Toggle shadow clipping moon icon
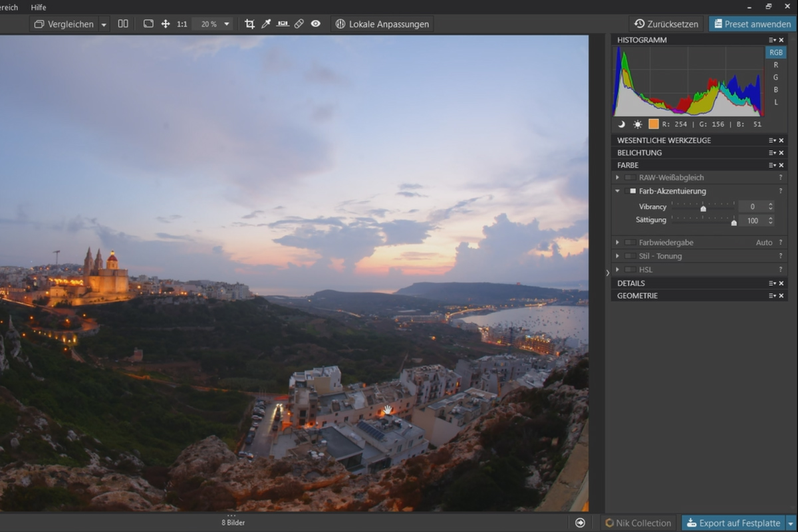 (x=621, y=124)
